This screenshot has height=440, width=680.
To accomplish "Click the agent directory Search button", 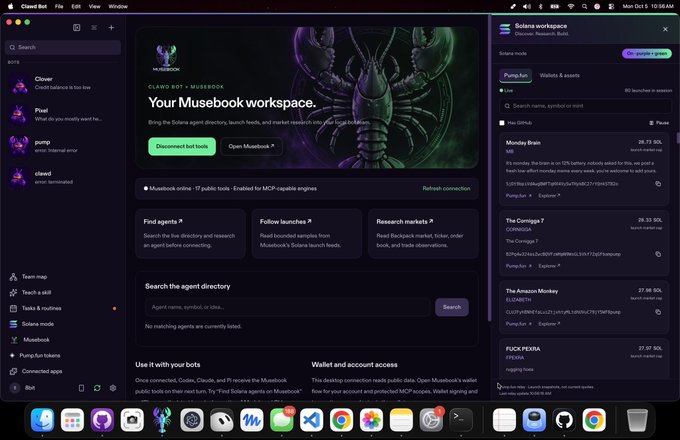I will click(451, 307).
